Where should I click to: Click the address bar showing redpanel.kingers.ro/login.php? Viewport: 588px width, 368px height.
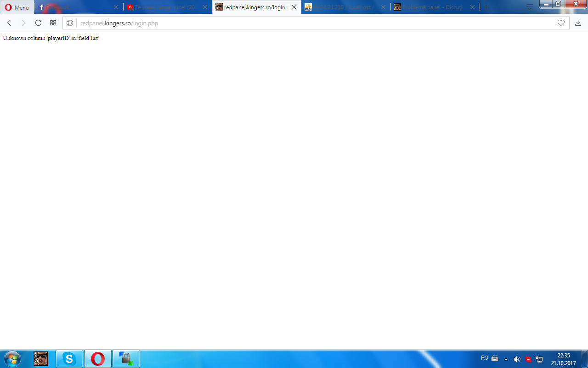click(315, 23)
